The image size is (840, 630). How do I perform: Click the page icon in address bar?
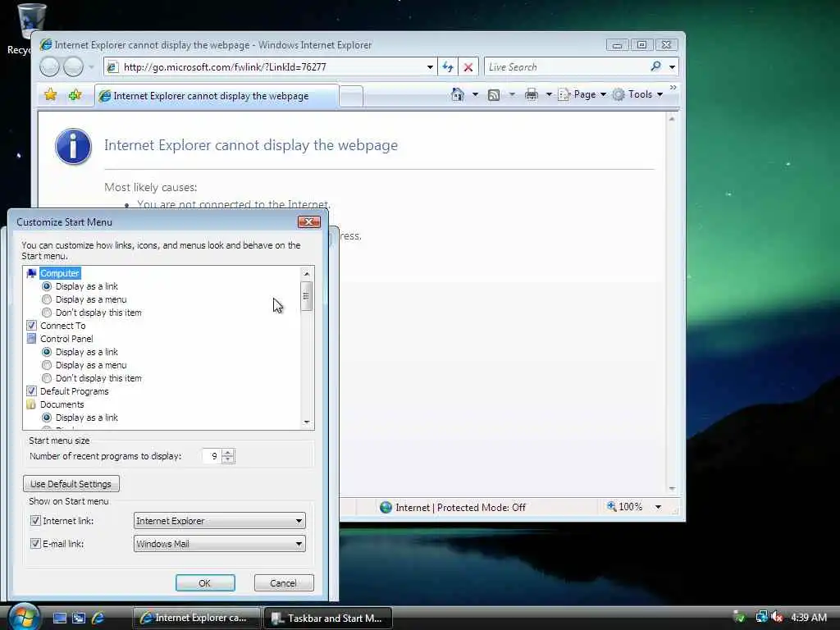coord(112,67)
